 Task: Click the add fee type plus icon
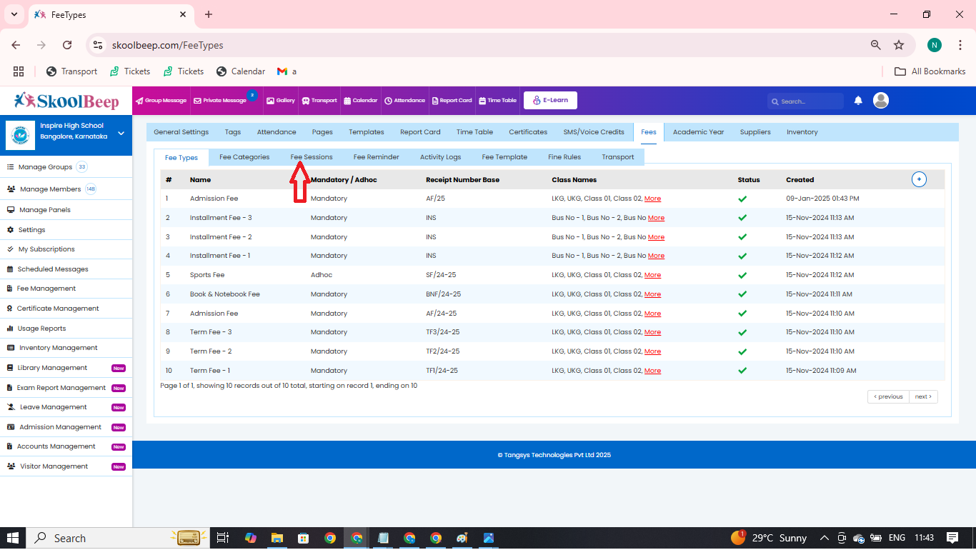tap(919, 179)
